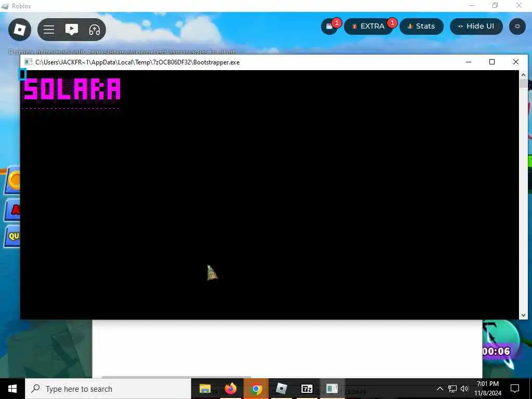Open the calendar icon with notification badge
This screenshot has height=399, width=532.
[329, 26]
